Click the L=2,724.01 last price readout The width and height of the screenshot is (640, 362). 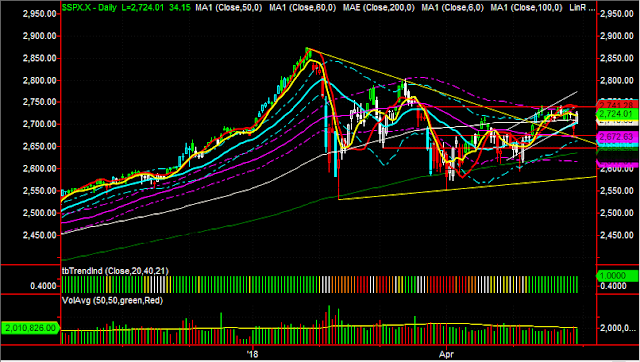(143, 7)
